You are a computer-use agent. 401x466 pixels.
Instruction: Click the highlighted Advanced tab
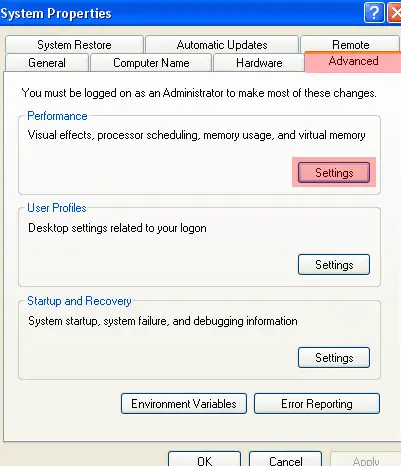353,61
